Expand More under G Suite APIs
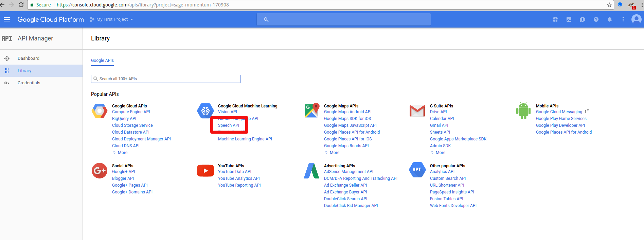This screenshot has width=644, height=240. (x=440, y=153)
